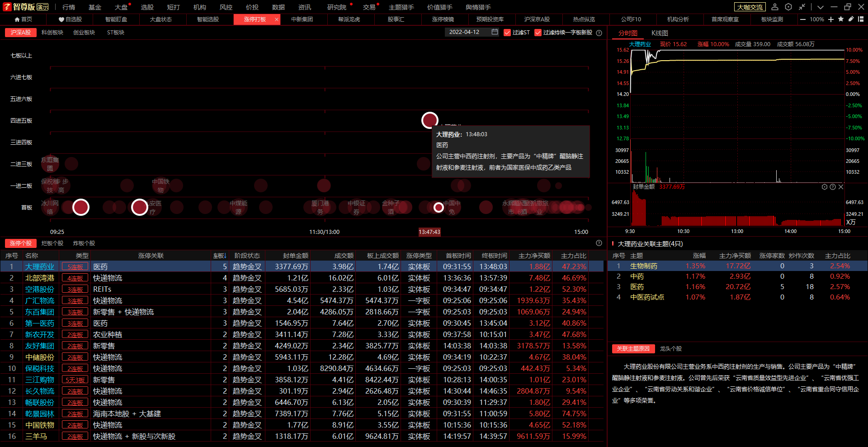Screen dimensions: 868x447
Task: Switch to the K线图 tab
Action: click(660, 33)
